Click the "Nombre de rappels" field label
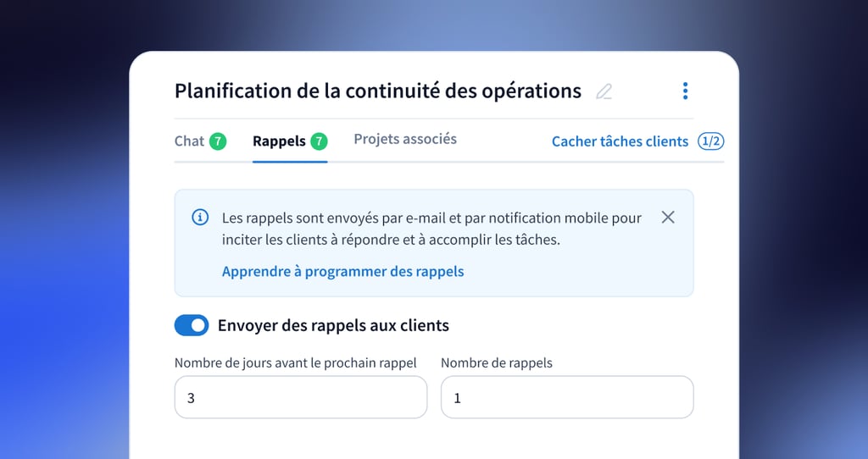 coord(497,362)
